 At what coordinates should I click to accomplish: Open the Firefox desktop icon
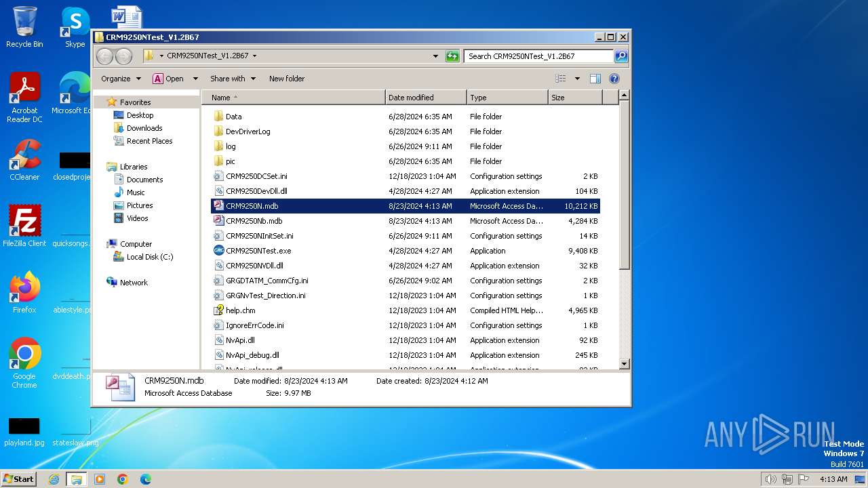(24, 292)
